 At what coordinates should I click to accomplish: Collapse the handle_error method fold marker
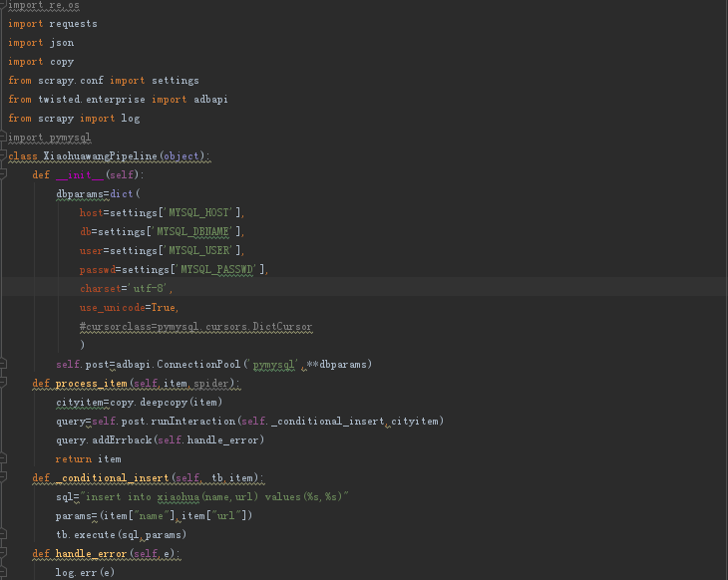point(2,553)
